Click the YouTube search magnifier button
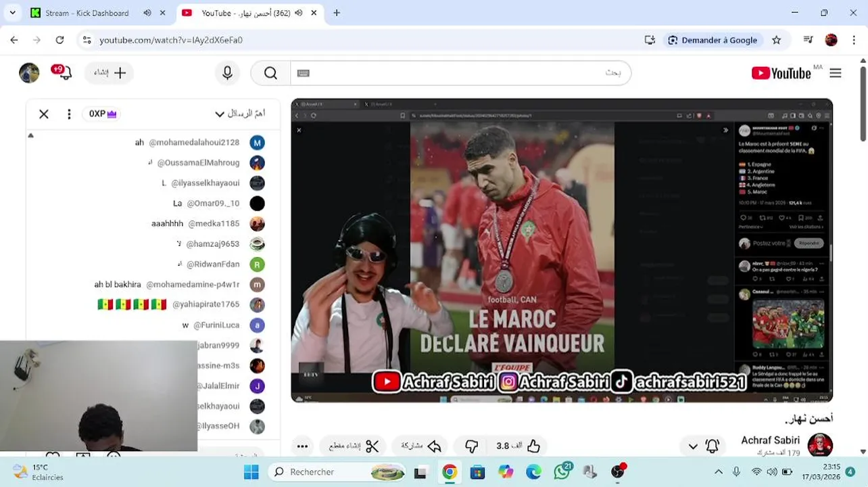Screen dimensions: 868x487 pyautogui.click(x=270, y=73)
